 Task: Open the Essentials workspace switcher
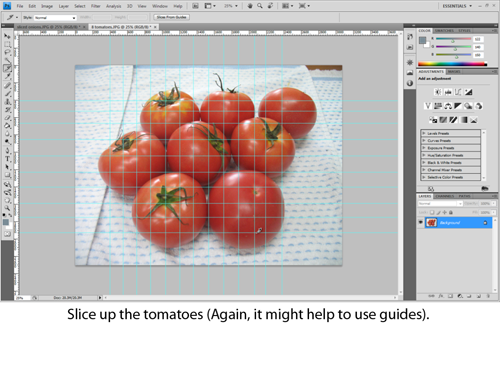[x=457, y=6]
